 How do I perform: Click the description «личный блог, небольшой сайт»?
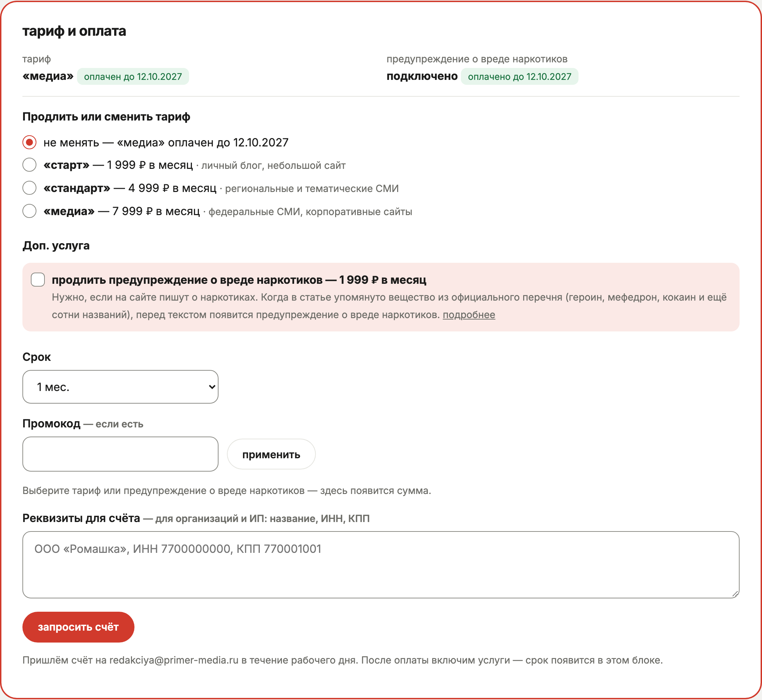pyautogui.click(x=273, y=165)
